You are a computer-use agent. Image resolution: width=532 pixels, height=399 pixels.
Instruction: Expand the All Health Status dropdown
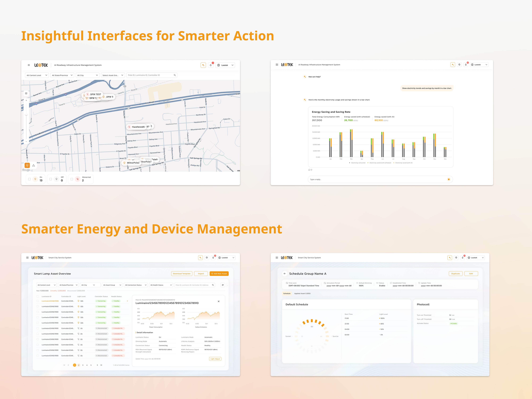[x=161, y=285]
